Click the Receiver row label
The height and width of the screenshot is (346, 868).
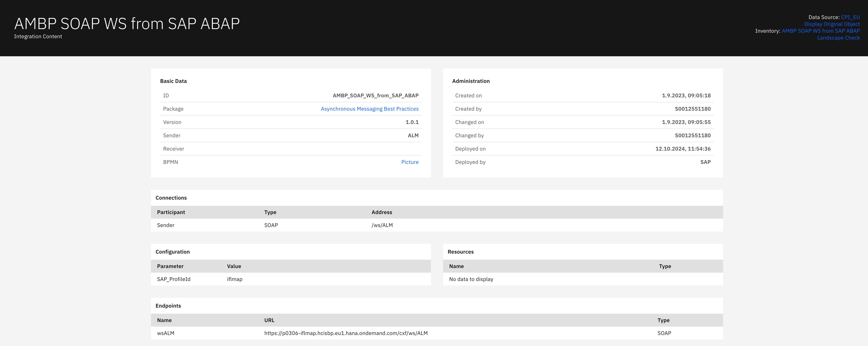(x=173, y=149)
